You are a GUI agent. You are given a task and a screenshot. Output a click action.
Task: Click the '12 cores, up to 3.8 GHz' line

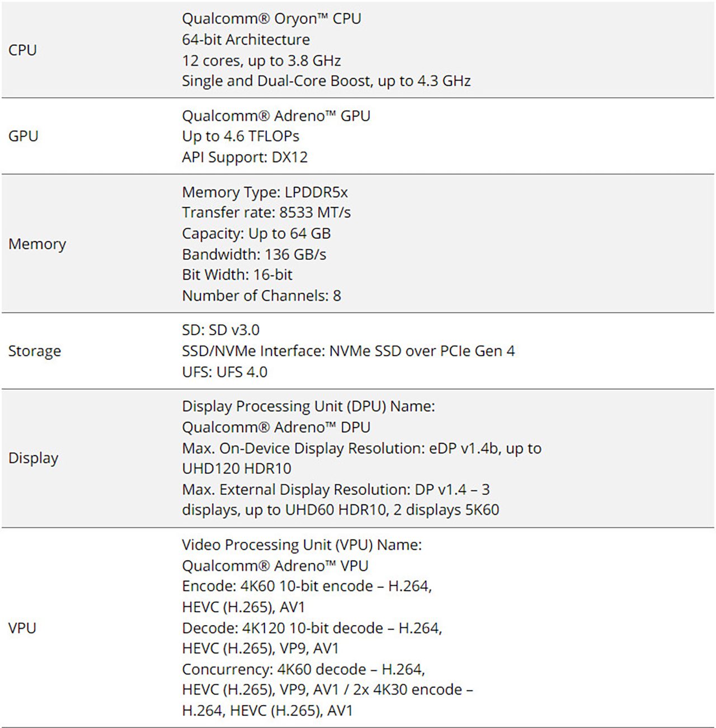(x=261, y=60)
